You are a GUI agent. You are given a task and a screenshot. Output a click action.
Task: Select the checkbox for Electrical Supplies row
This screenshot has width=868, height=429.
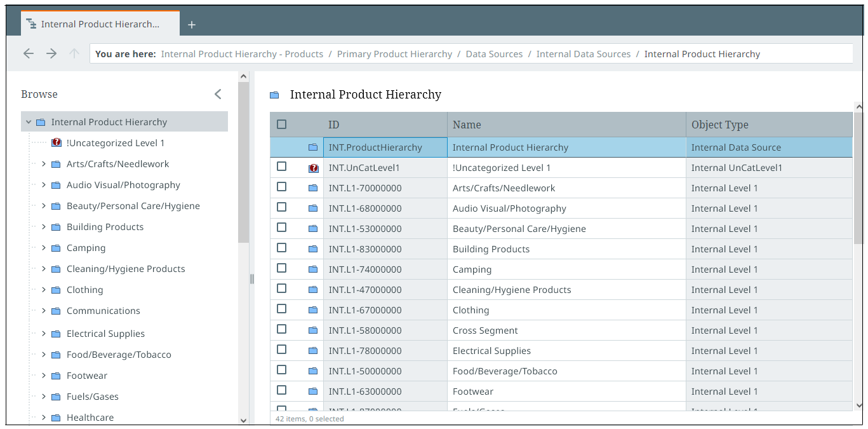[x=282, y=350]
